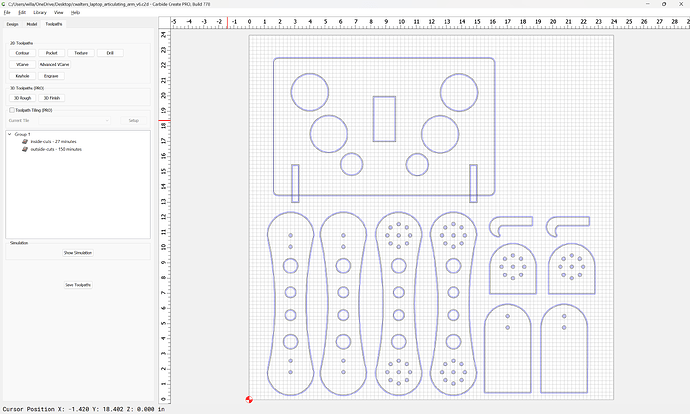
Task: Click the Save Toolpaths button
Action: click(78, 285)
